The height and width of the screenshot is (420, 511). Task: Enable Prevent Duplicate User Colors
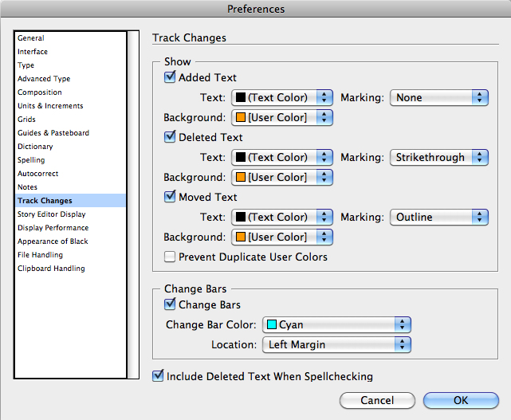(x=170, y=257)
